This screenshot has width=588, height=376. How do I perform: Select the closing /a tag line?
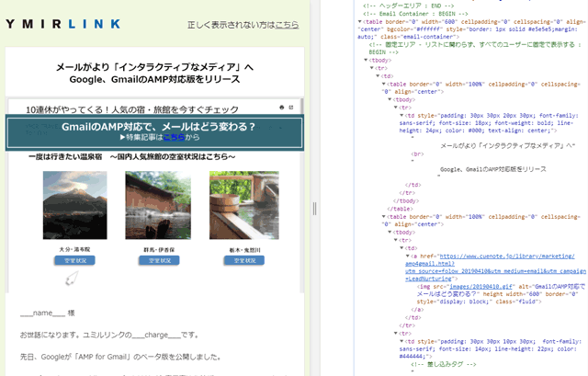coord(417,310)
